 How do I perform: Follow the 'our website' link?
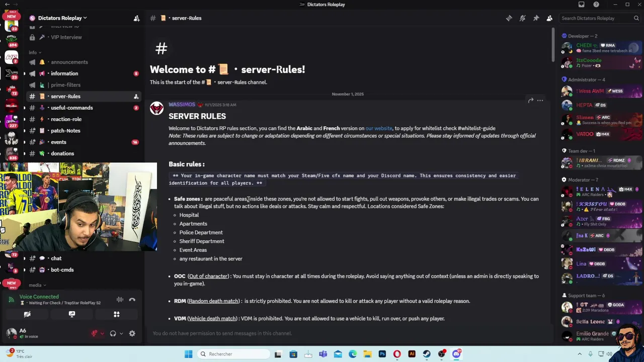[379, 128]
